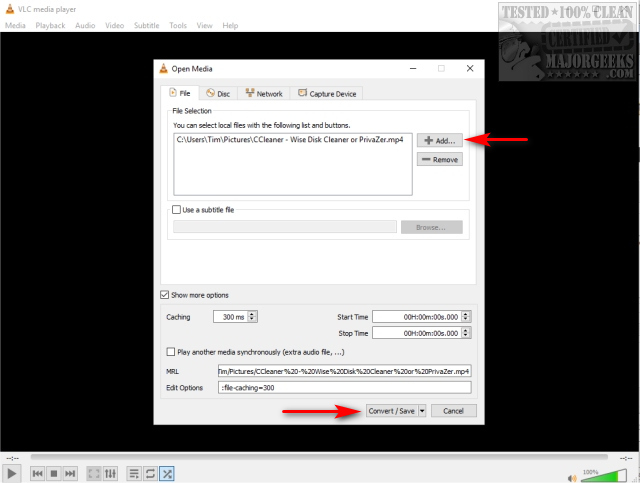Decrease Start Time with down arrow
640x483 pixels.
(x=466, y=320)
